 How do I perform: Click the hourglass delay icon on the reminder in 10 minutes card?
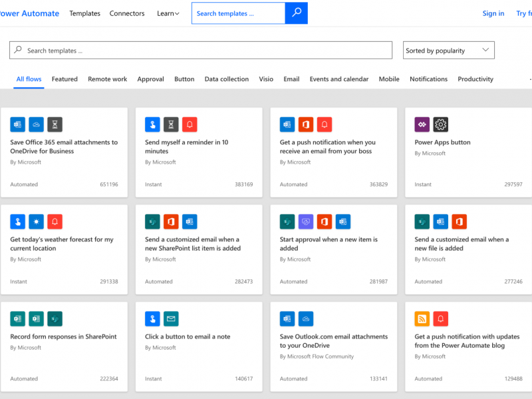pos(171,124)
